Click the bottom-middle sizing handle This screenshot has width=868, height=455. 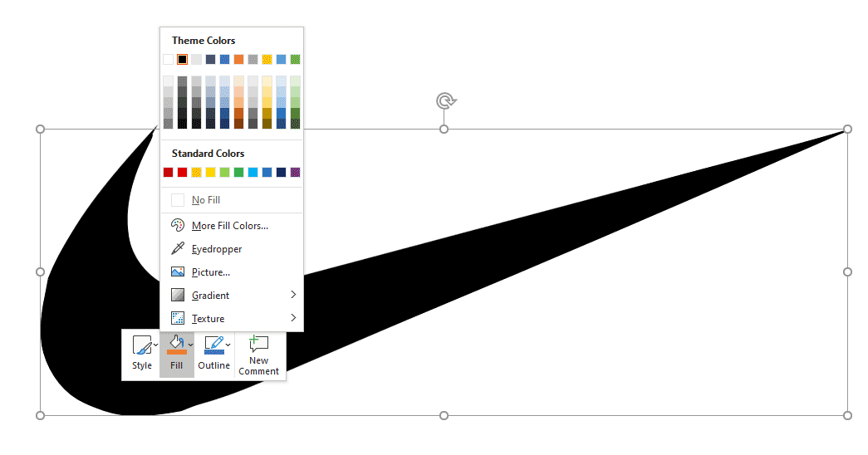[x=444, y=415]
